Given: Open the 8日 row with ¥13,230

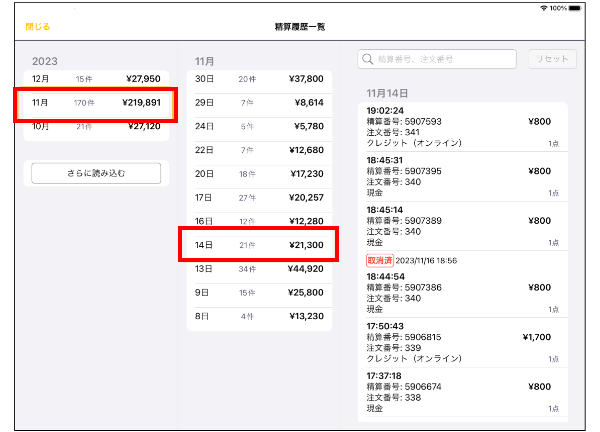Looking at the screenshot, I should click(259, 317).
